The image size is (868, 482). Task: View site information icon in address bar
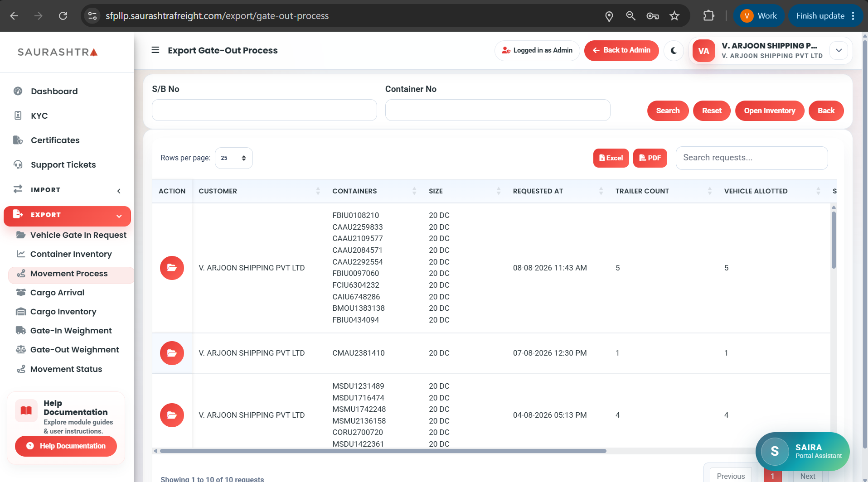[x=92, y=16]
